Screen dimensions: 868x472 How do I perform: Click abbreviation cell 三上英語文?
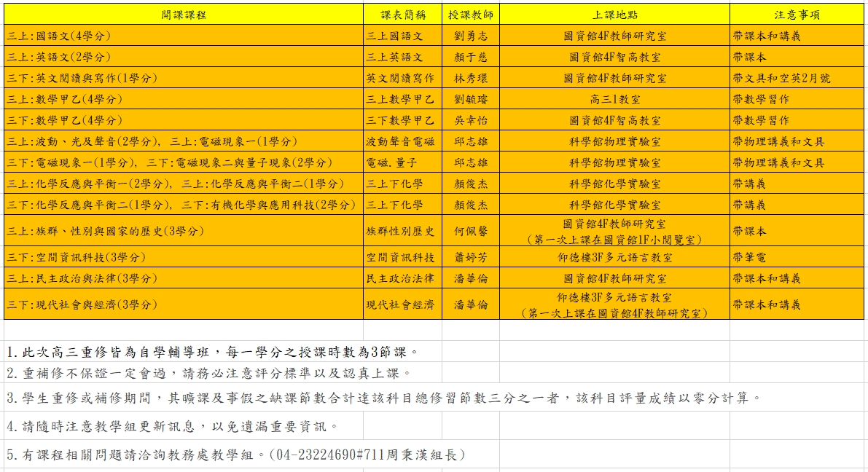click(x=402, y=56)
